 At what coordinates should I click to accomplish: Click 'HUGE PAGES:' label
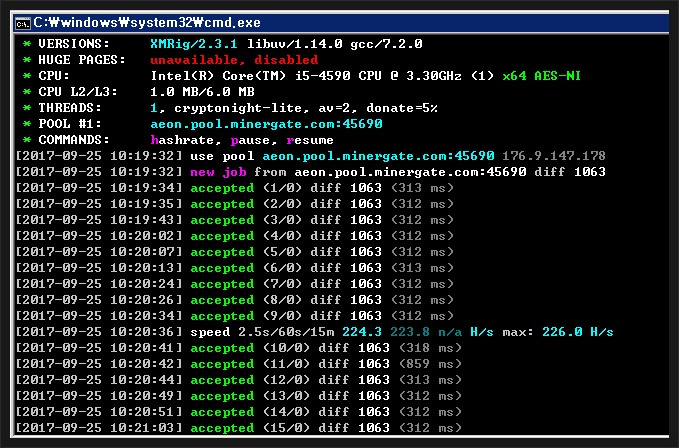82,60
